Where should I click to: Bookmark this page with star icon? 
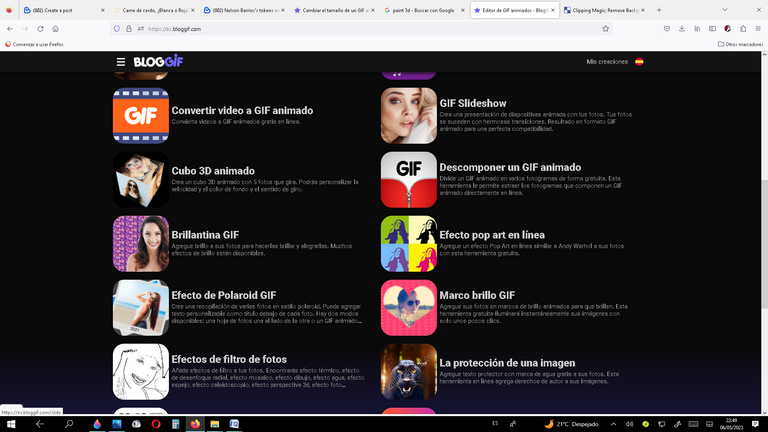point(605,29)
